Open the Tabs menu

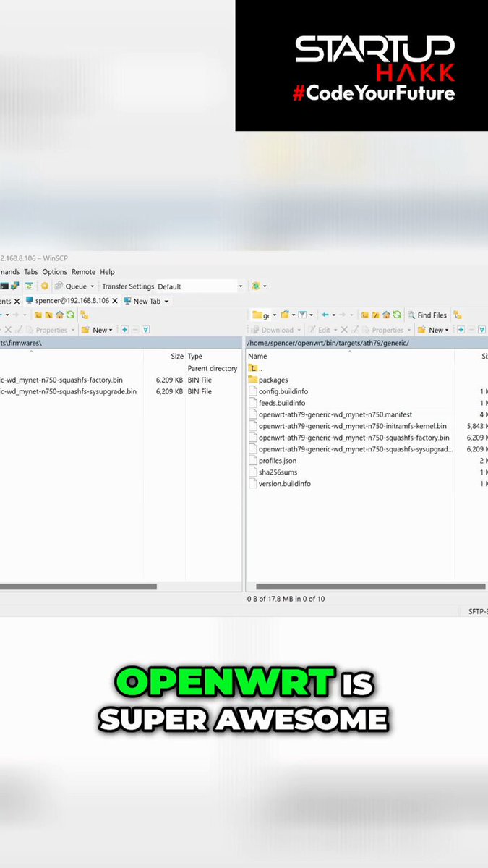30,272
